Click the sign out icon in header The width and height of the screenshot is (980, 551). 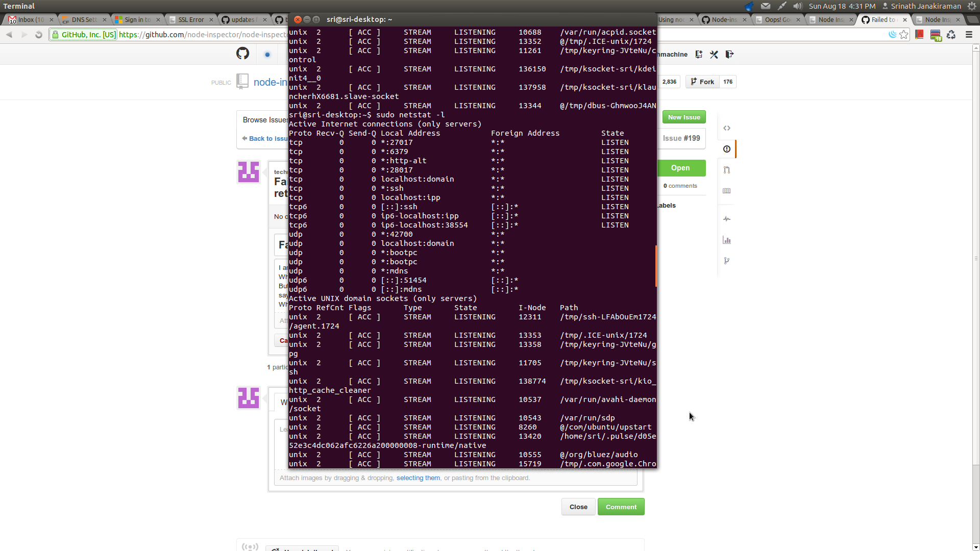(x=729, y=55)
